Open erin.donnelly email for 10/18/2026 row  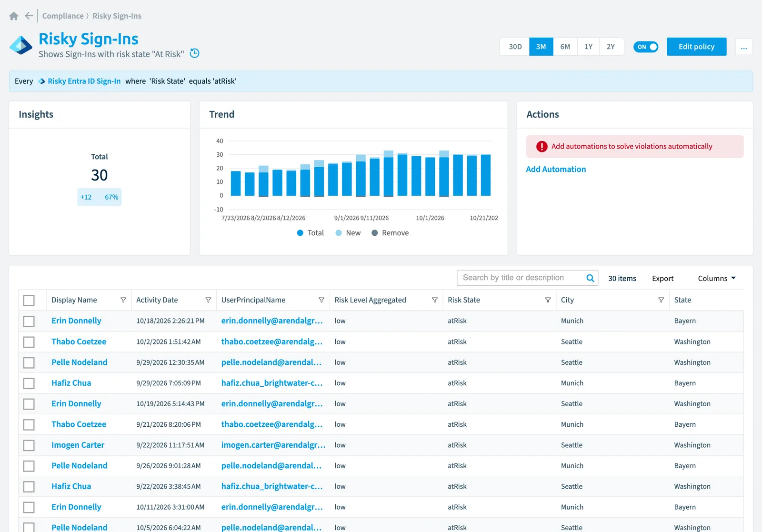(x=272, y=321)
